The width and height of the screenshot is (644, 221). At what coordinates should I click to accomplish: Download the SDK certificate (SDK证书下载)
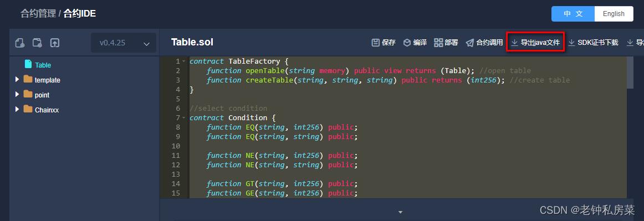click(593, 42)
